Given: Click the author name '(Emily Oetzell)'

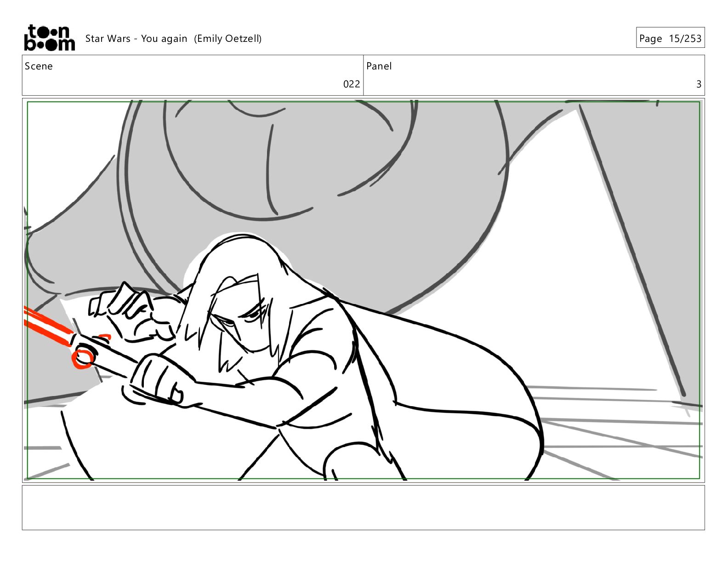Looking at the screenshot, I should (x=228, y=39).
